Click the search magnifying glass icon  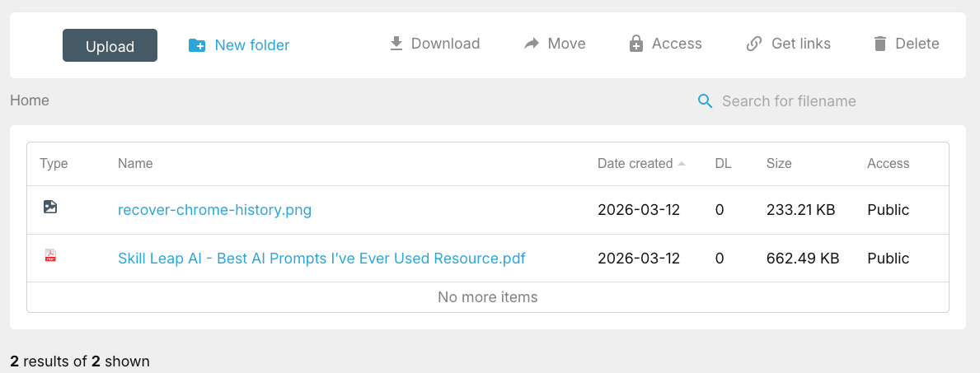point(705,101)
